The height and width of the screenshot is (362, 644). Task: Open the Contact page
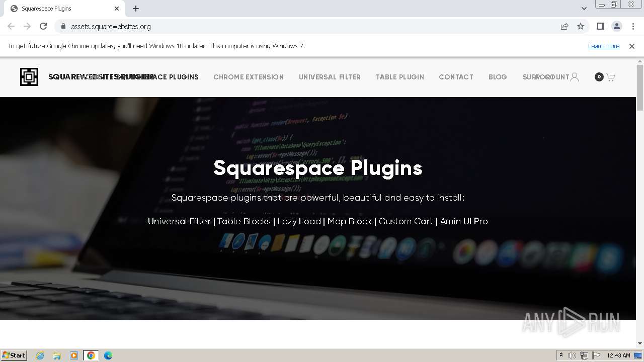[456, 77]
